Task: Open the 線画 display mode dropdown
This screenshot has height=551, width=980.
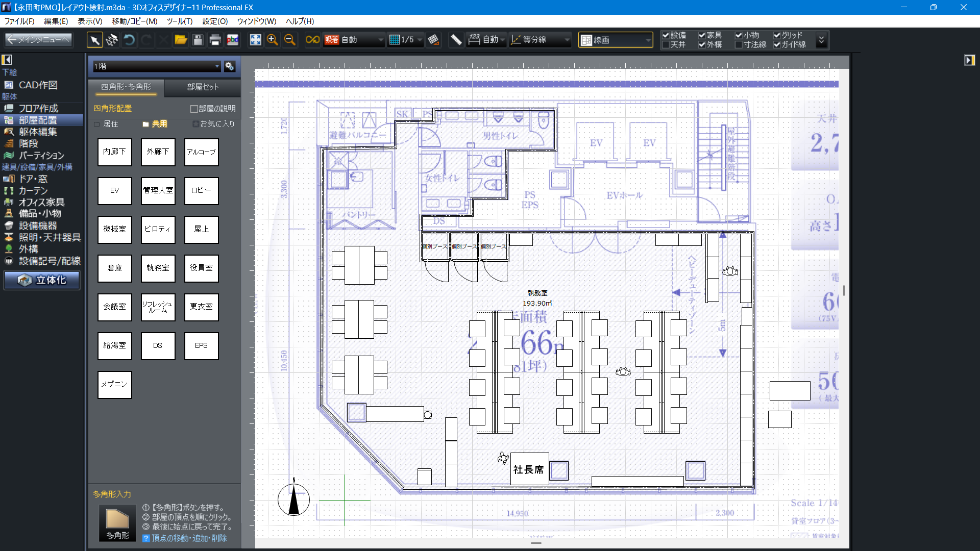Action: (616, 40)
